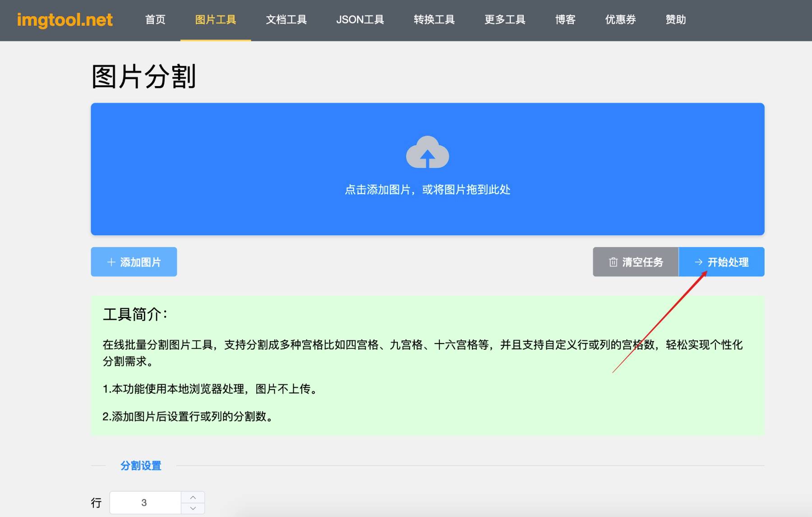Click text 1.本功能使用本地浏览器处理，图片不上传。
This screenshot has width=812, height=517.
tap(211, 389)
